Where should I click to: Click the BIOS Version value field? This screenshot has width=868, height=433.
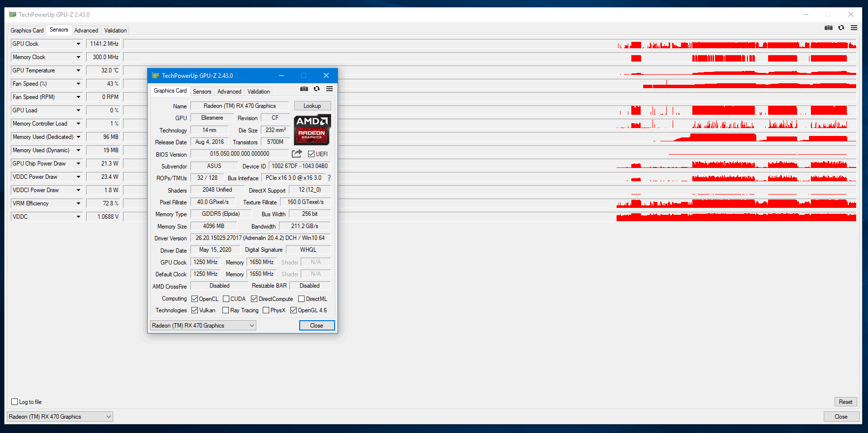(240, 154)
